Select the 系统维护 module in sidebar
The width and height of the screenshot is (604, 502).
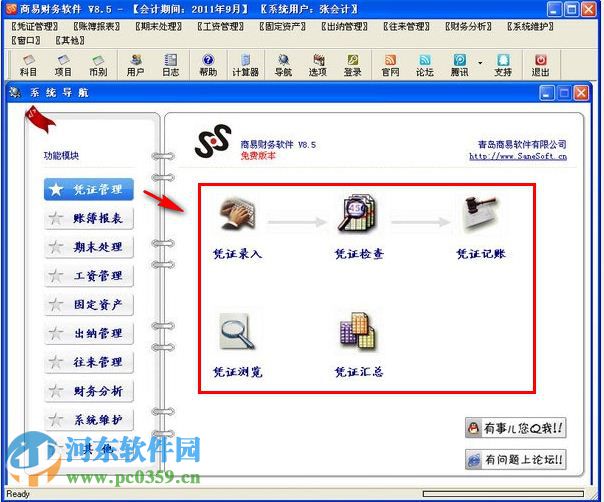(x=89, y=420)
